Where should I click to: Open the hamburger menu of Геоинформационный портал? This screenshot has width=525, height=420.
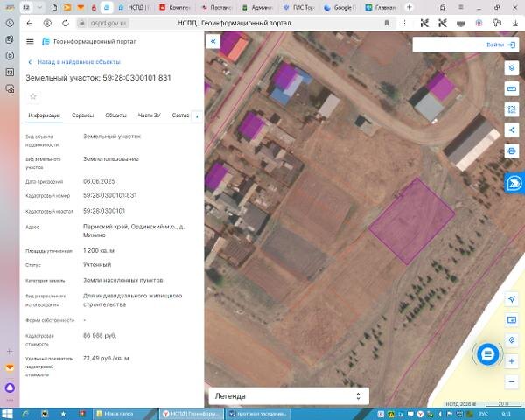[30, 41]
